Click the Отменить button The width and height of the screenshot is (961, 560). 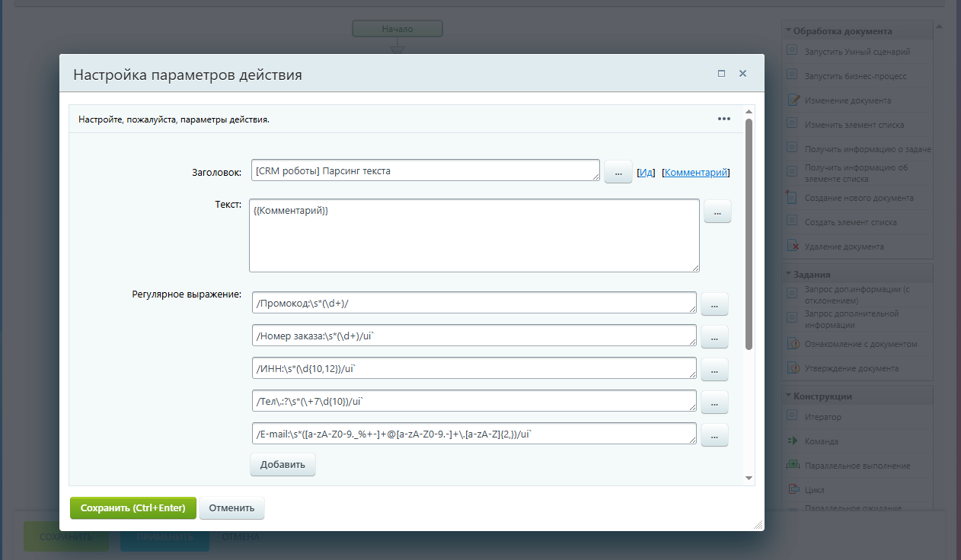pyautogui.click(x=231, y=508)
